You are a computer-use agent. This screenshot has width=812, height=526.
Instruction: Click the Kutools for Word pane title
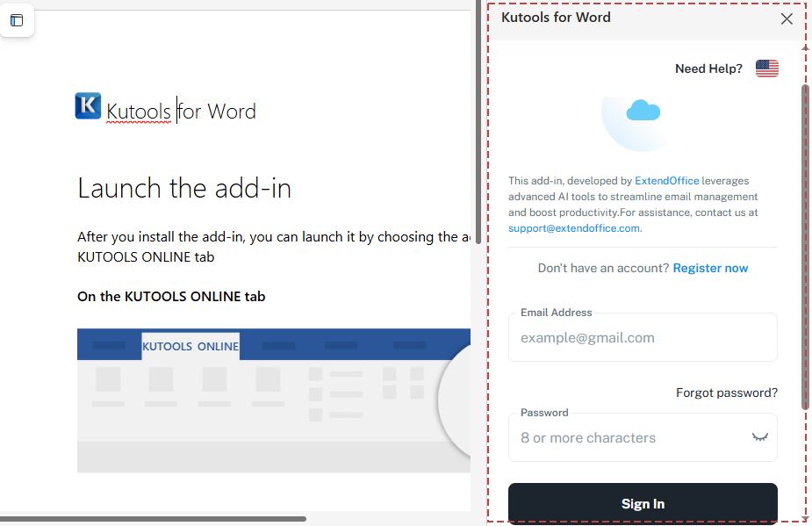pos(555,17)
